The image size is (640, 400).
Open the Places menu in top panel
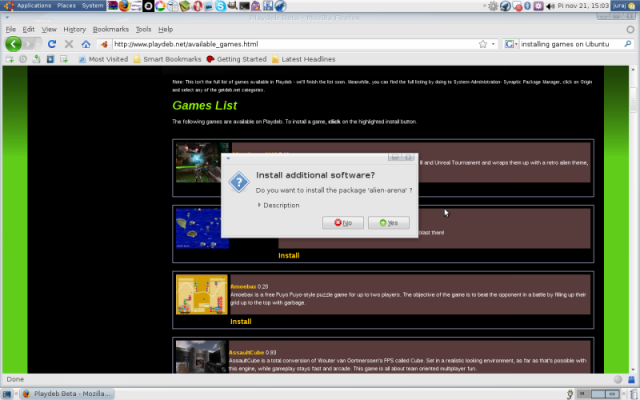coord(67,6)
